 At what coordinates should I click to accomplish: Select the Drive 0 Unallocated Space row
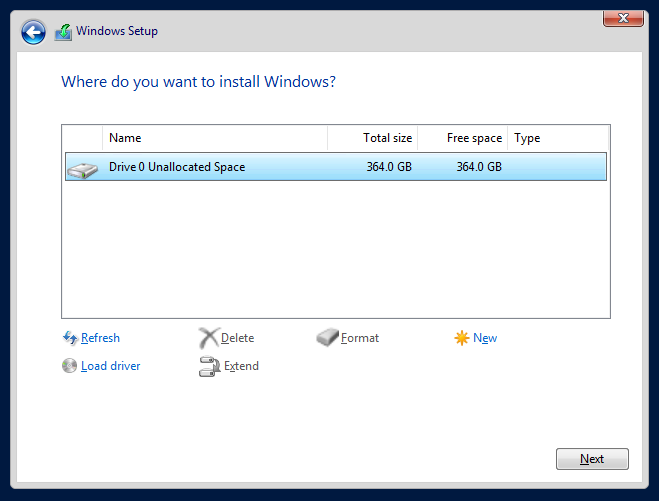point(336,166)
